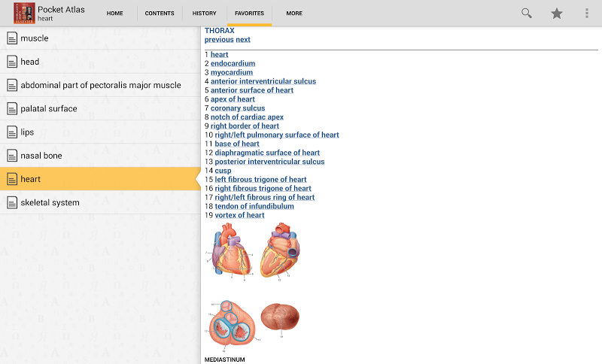Select head in the favorites list

30,62
